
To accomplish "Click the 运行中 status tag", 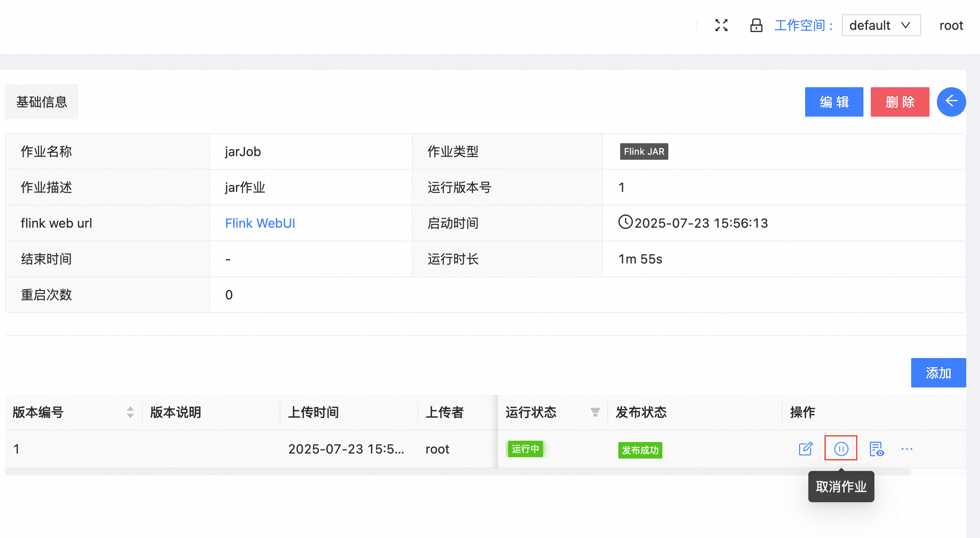I will click(x=525, y=448).
